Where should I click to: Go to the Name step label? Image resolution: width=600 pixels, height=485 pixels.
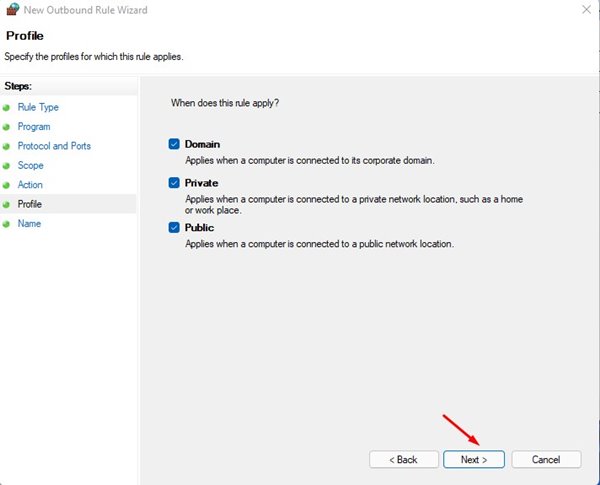tap(30, 224)
